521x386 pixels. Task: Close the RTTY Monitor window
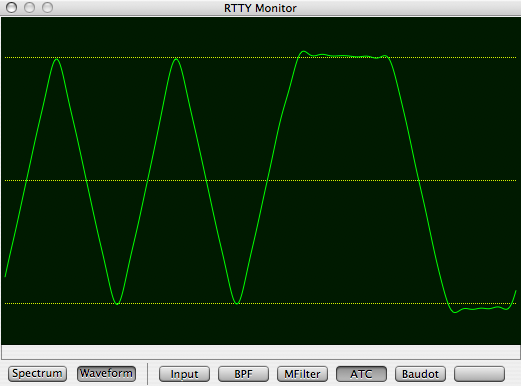(12, 7)
